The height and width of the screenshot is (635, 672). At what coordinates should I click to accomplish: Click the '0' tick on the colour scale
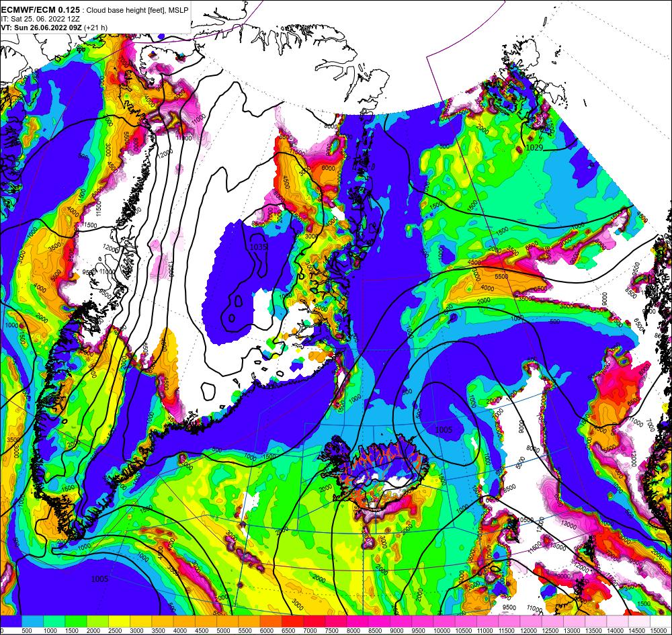click(2, 631)
